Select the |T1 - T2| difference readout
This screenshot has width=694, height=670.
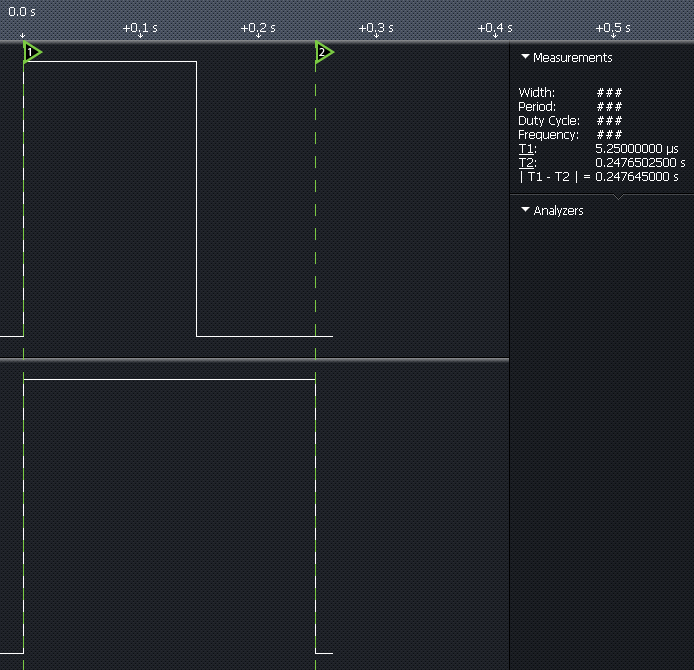(x=598, y=177)
